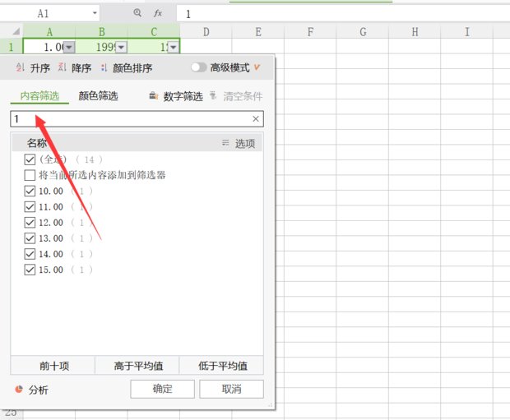Uncheck the 14.00 checkbox
Viewport: 510px width, 420px height.
(30, 254)
